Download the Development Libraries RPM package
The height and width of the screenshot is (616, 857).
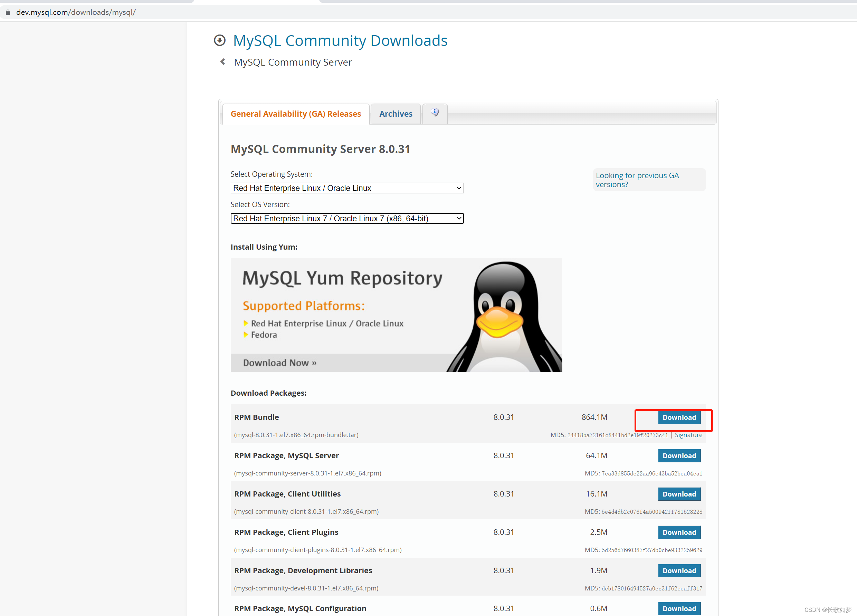tap(679, 570)
